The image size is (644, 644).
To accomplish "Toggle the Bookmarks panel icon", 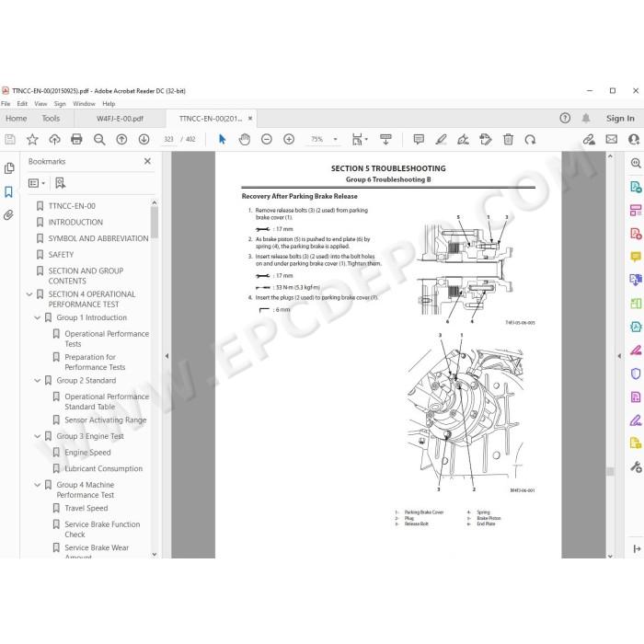I will click(8, 191).
